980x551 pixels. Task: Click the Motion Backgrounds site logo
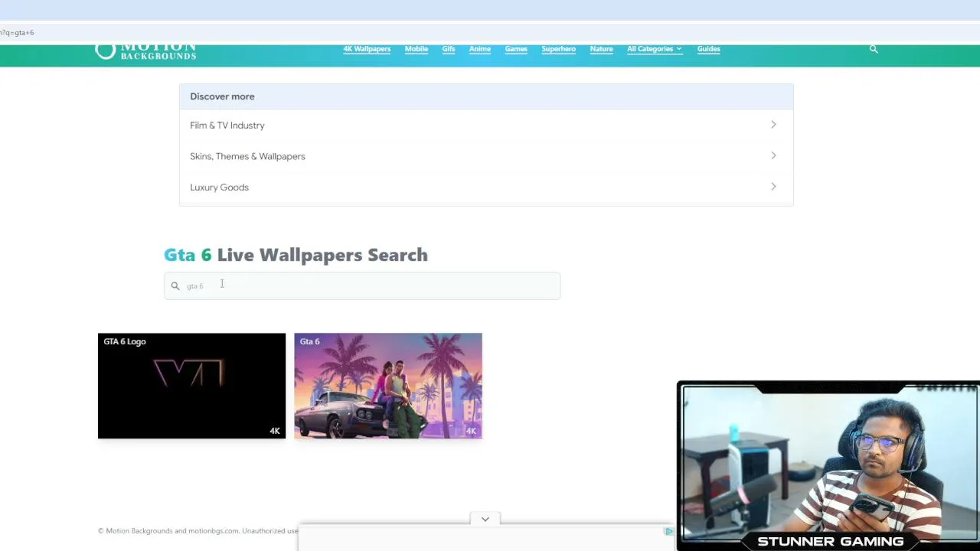(x=145, y=51)
